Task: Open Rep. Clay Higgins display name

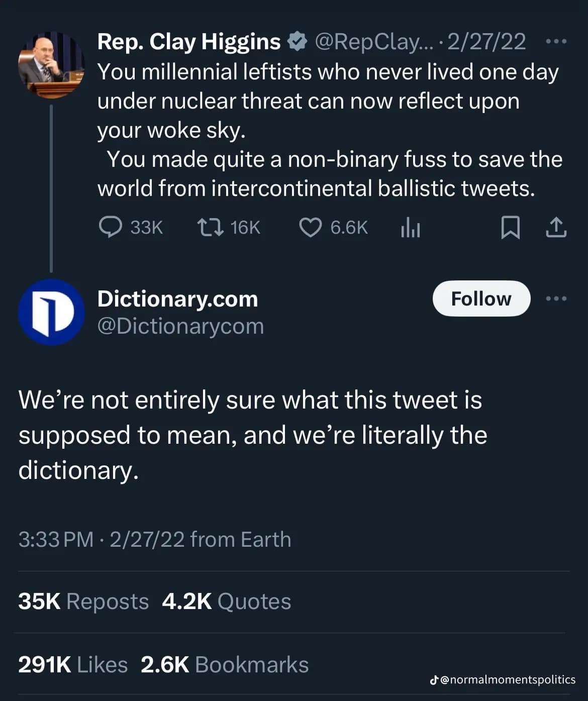Action: pos(188,42)
